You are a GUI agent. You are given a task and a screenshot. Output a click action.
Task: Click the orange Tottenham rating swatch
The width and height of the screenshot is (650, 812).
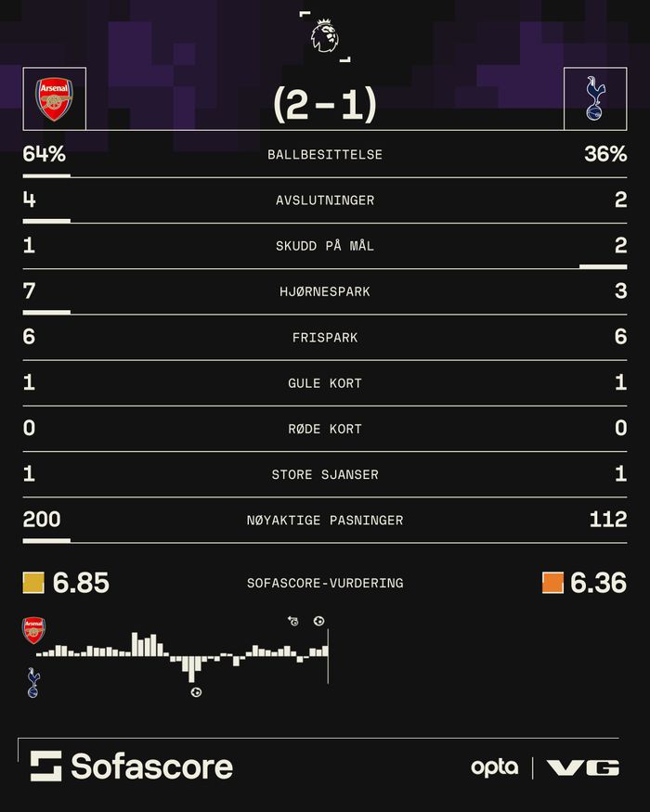coord(552,583)
